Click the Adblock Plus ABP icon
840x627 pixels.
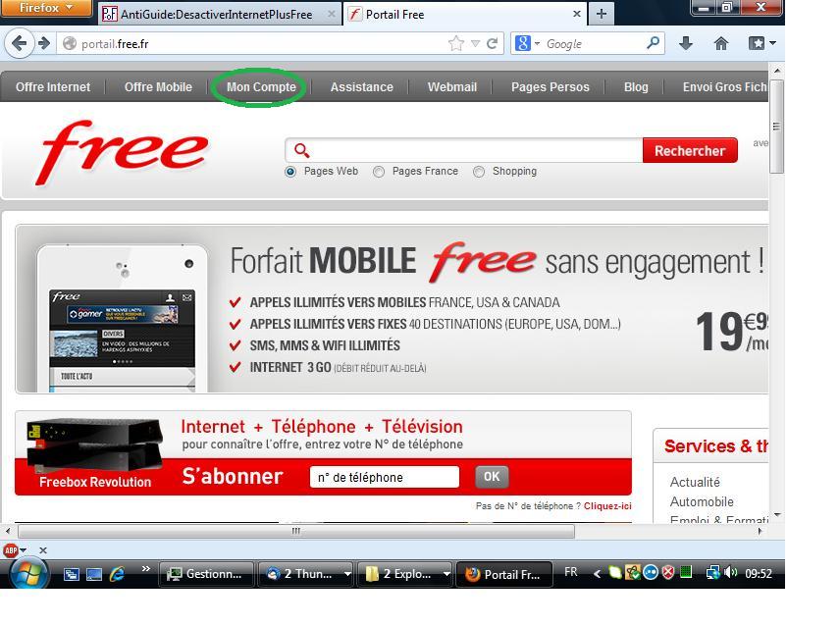click(10, 549)
